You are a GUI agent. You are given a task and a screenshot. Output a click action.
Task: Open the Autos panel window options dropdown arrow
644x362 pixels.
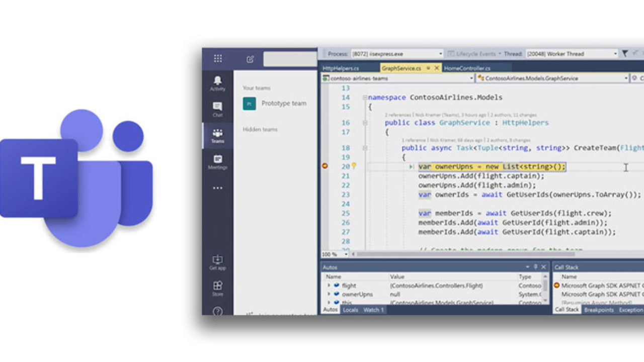click(x=528, y=267)
